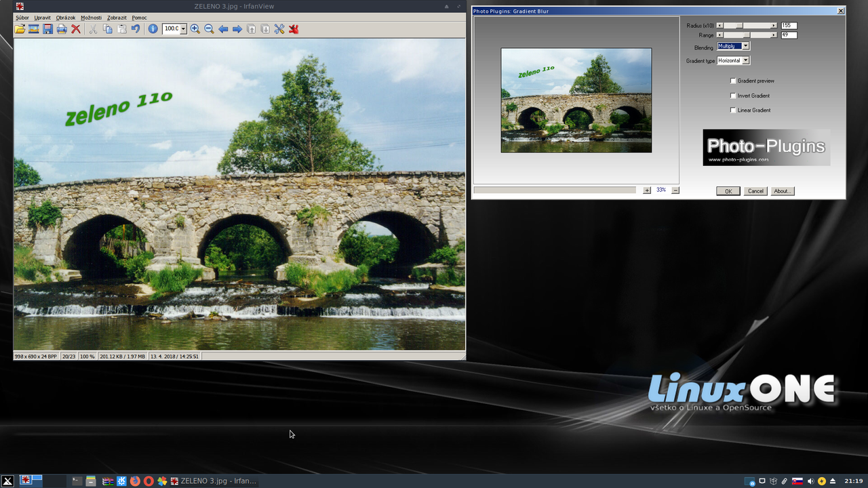Click the About... button in the plugin dialog
868x488 pixels.
[x=782, y=191]
